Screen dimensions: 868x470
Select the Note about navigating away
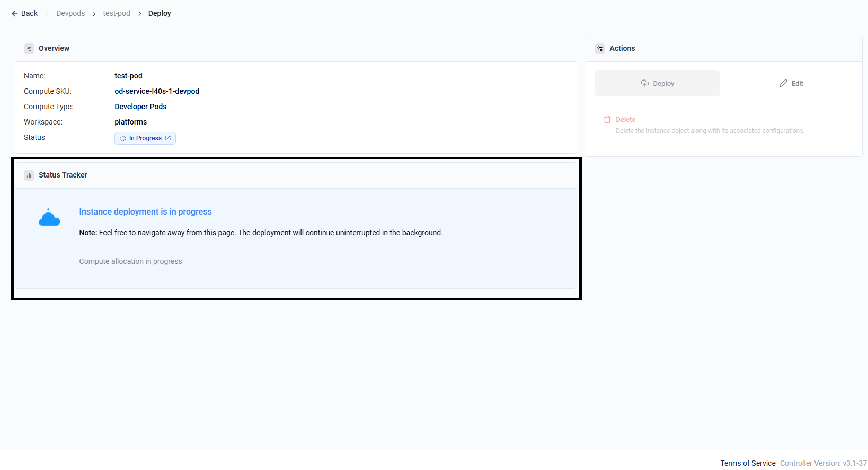point(261,233)
